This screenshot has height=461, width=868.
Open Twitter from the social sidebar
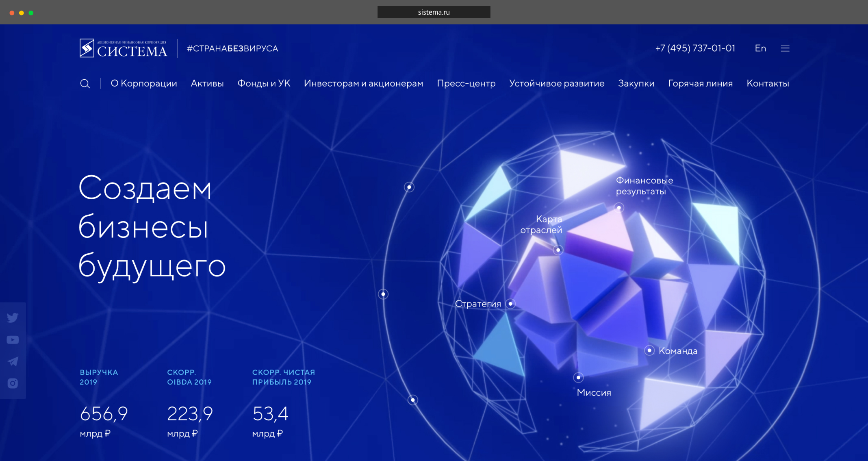tap(13, 317)
